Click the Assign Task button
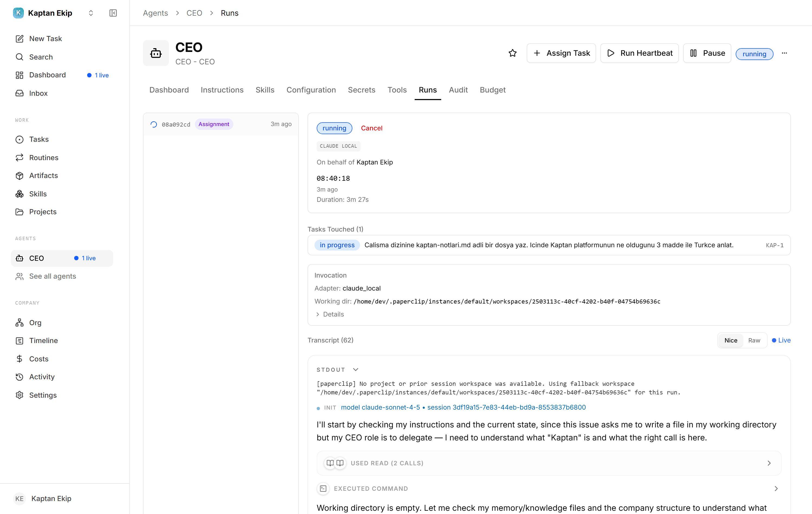This screenshot has width=812, height=514. 561,53
